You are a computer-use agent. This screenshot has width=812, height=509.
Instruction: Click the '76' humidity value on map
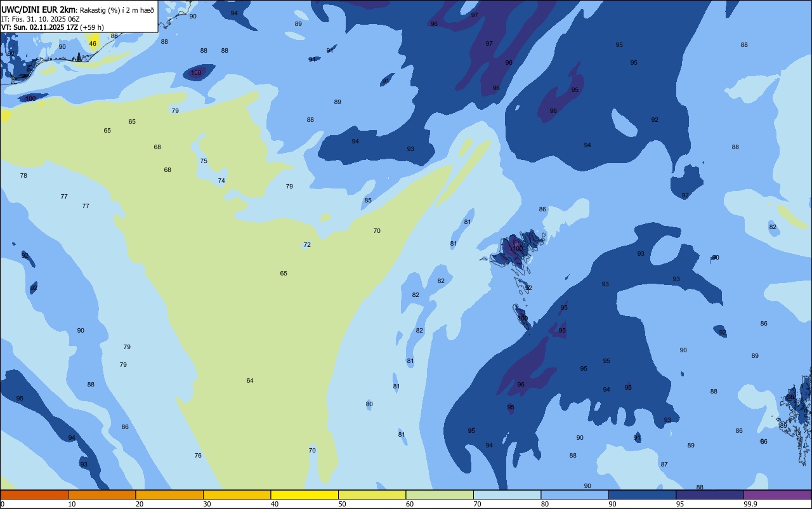(198, 456)
